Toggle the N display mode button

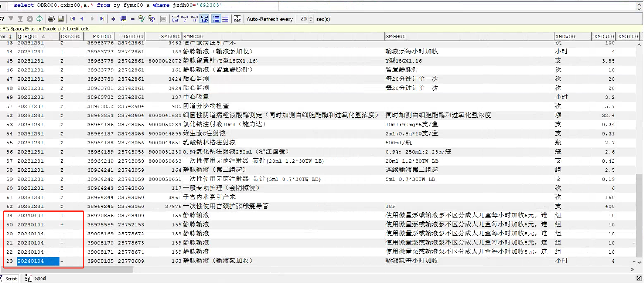(x=194, y=19)
